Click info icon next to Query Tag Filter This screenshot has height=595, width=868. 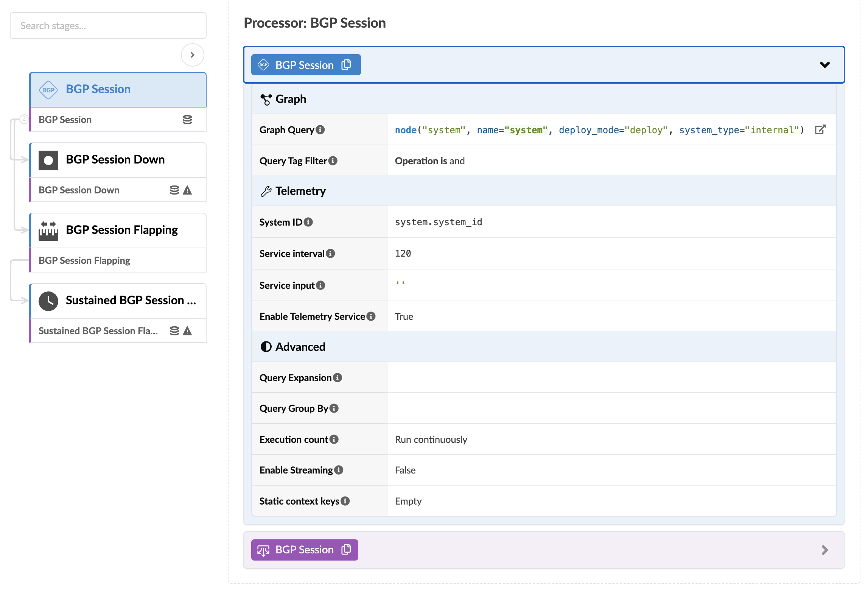click(x=333, y=161)
